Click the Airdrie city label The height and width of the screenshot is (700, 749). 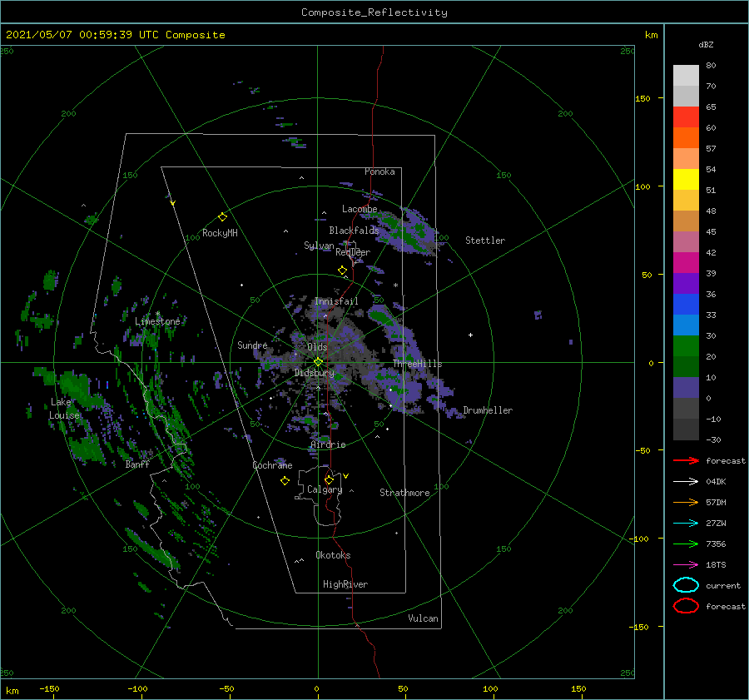tap(328, 444)
